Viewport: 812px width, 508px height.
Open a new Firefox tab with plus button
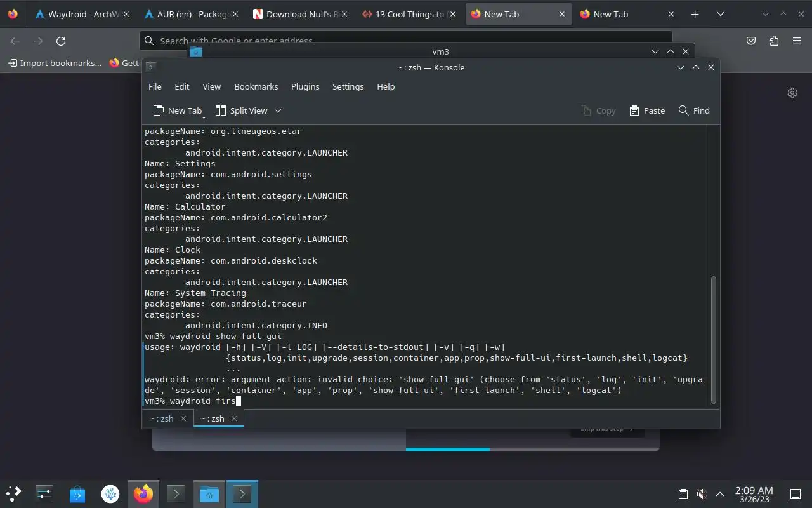click(x=695, y=14)
